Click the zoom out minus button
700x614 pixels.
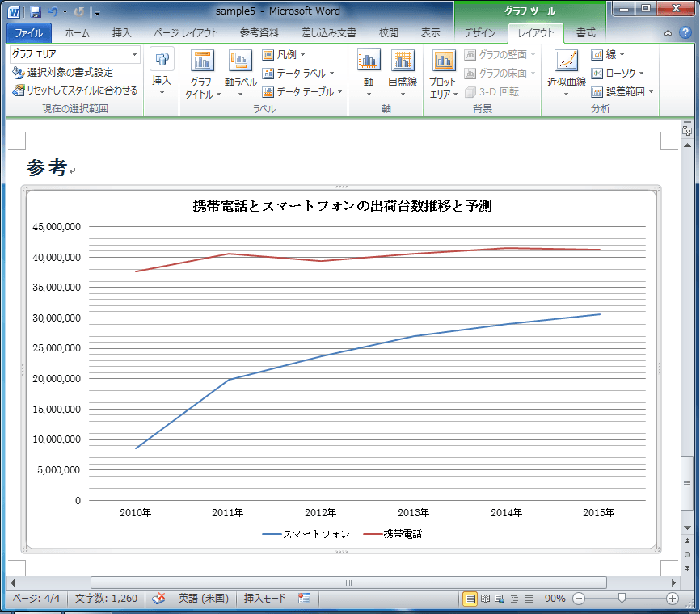point(579,599)
